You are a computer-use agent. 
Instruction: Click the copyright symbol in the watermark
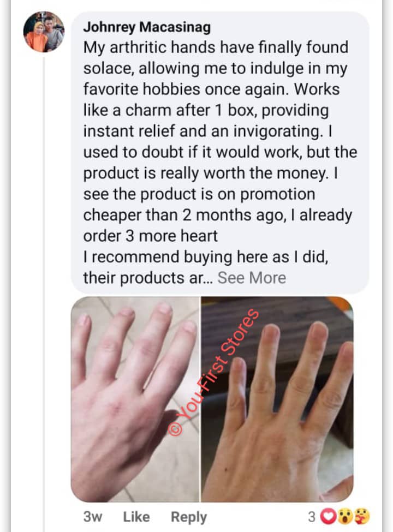point(175,429)
